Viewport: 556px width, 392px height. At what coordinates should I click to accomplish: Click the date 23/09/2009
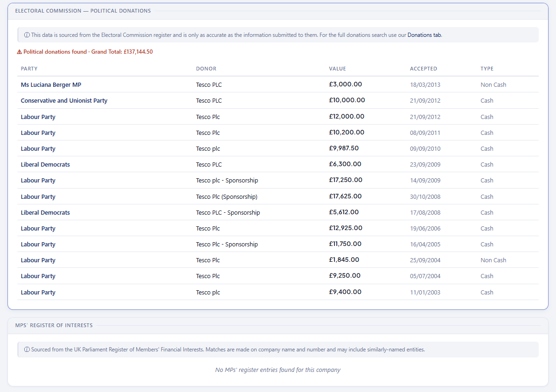(425, 164)
